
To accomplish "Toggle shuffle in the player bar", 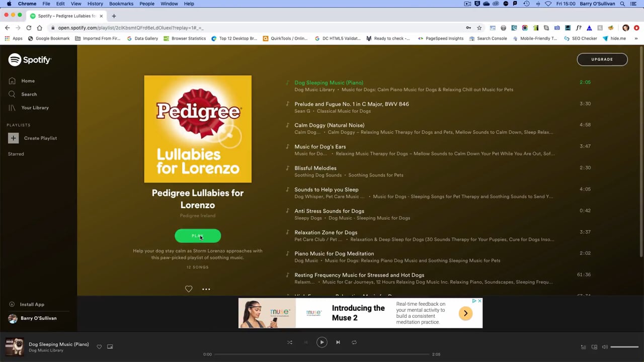I will (x=290, y=342).
